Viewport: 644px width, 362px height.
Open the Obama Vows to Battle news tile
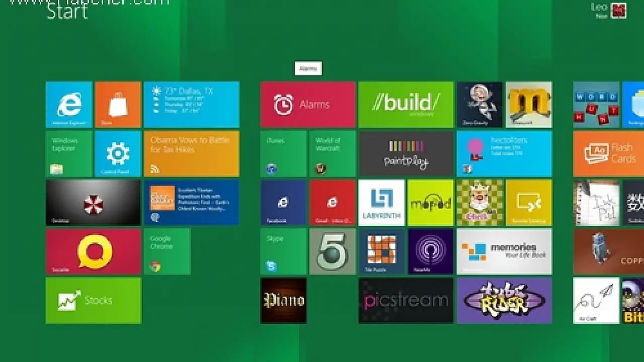(192, 154)
